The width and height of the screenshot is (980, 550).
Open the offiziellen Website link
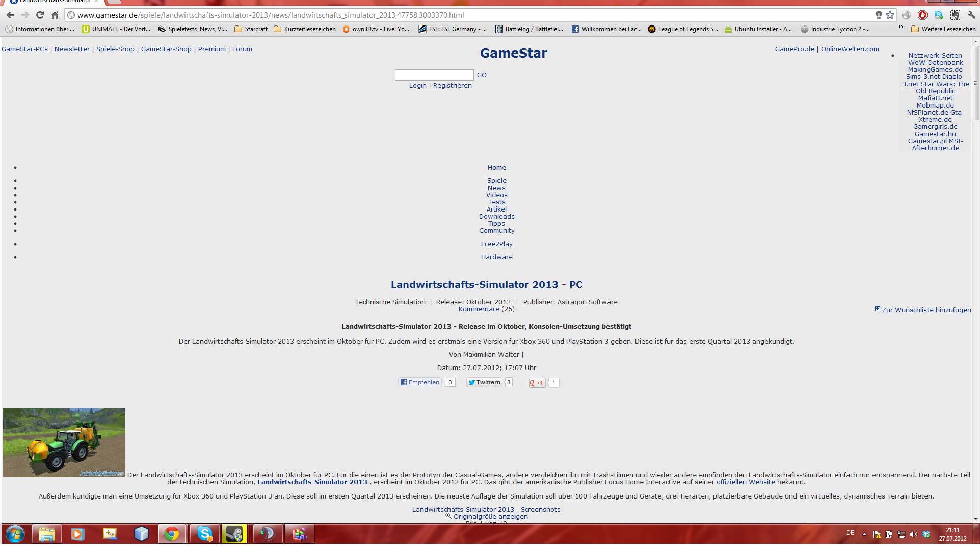tap(746, 482)
